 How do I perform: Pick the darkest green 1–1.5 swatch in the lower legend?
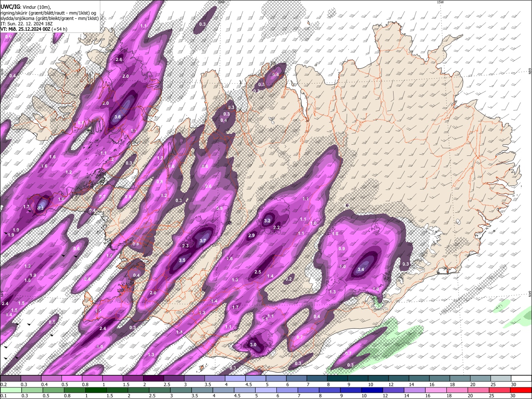tap(96, 390)
